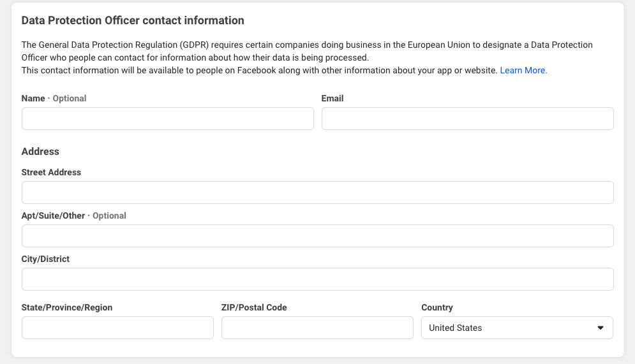Click the Name input field

point(168,119)
